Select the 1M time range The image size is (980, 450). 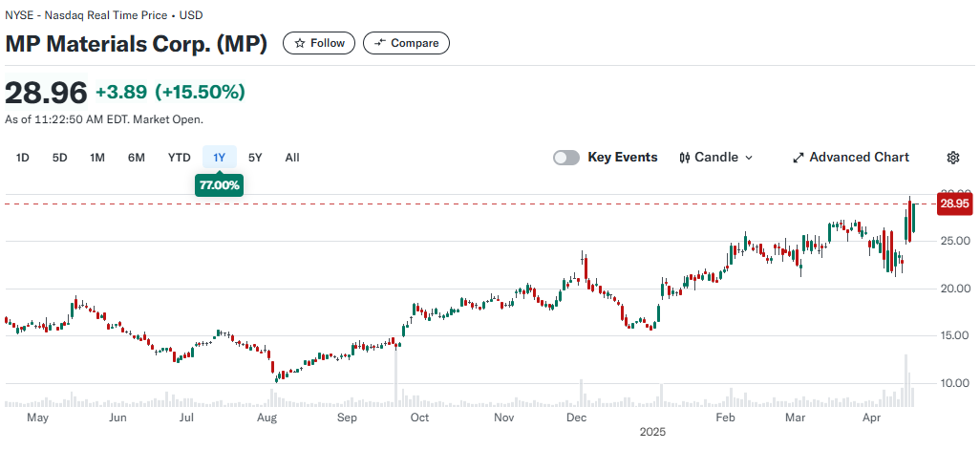pos(96,158)
